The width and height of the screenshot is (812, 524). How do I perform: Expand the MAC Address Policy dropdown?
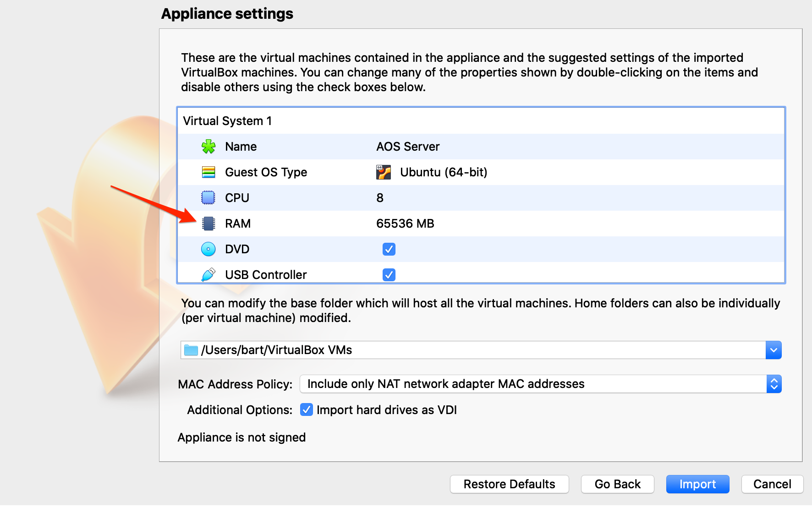tap(774, 384)
